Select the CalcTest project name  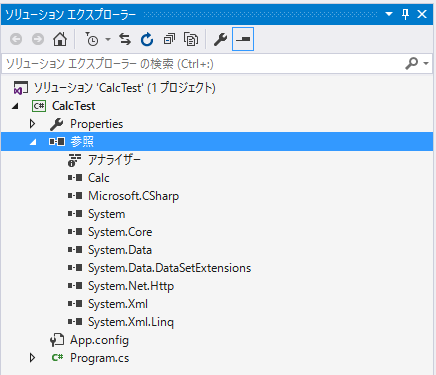74,106
